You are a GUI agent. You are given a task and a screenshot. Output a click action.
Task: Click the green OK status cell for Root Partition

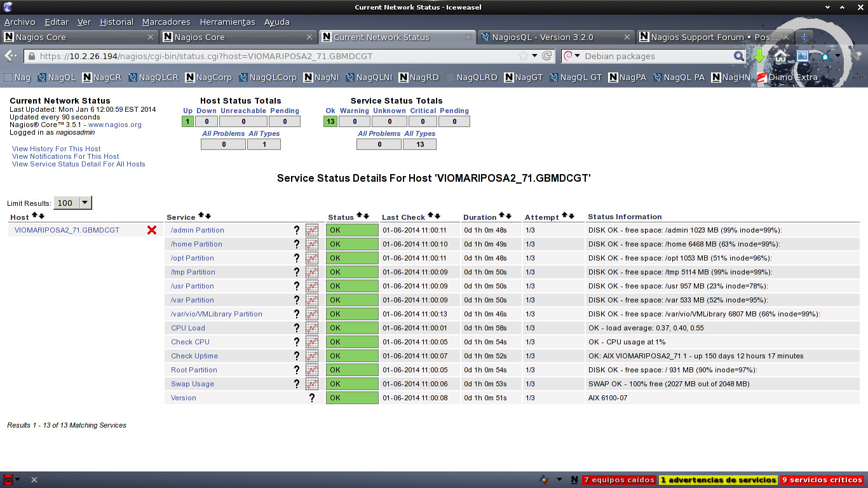(352, 370)
